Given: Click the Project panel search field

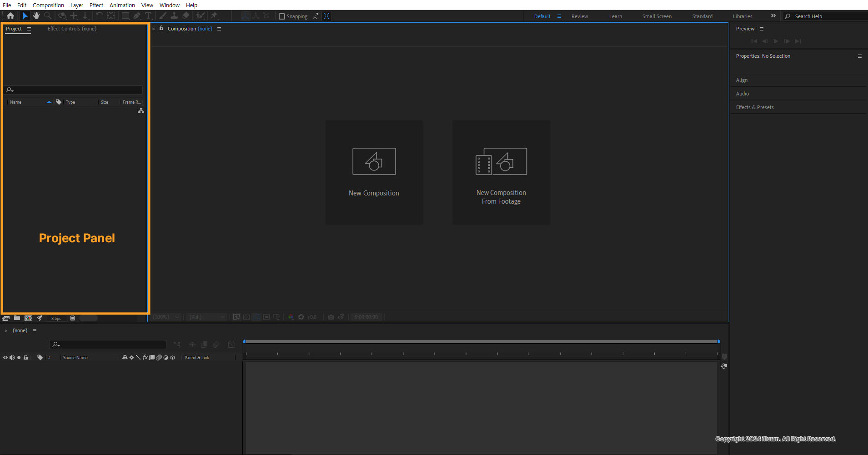Looking at the screenshot, I should 73,90.
